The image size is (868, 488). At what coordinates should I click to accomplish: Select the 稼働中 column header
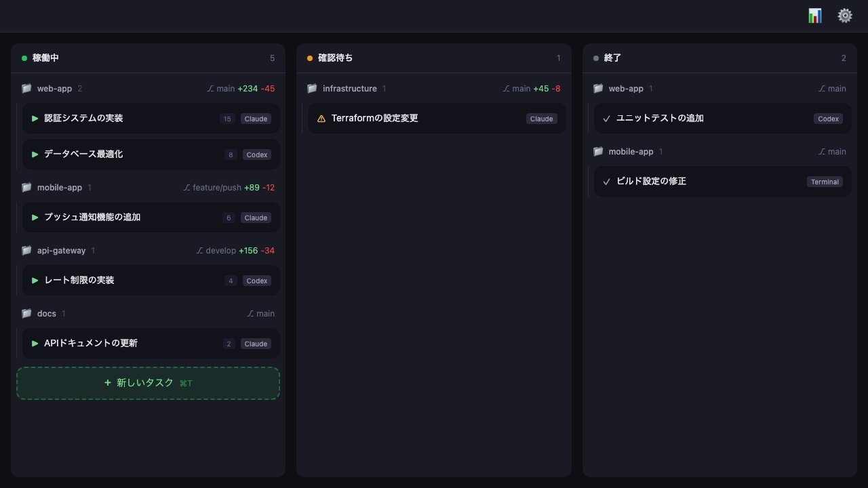45,58
